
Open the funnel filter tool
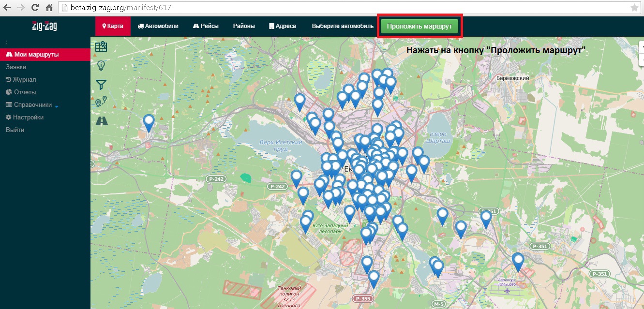[101, 85]
